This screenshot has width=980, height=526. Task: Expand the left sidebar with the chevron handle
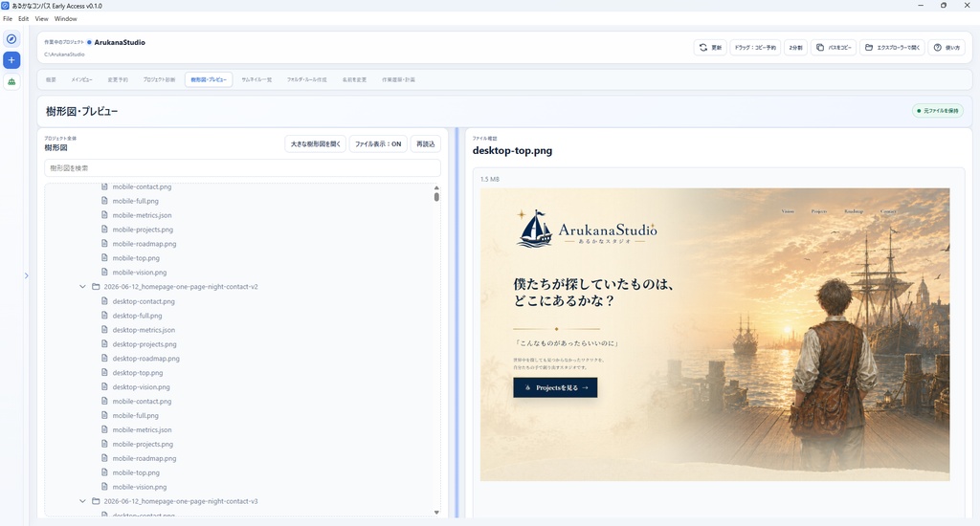tap(26, 275)
